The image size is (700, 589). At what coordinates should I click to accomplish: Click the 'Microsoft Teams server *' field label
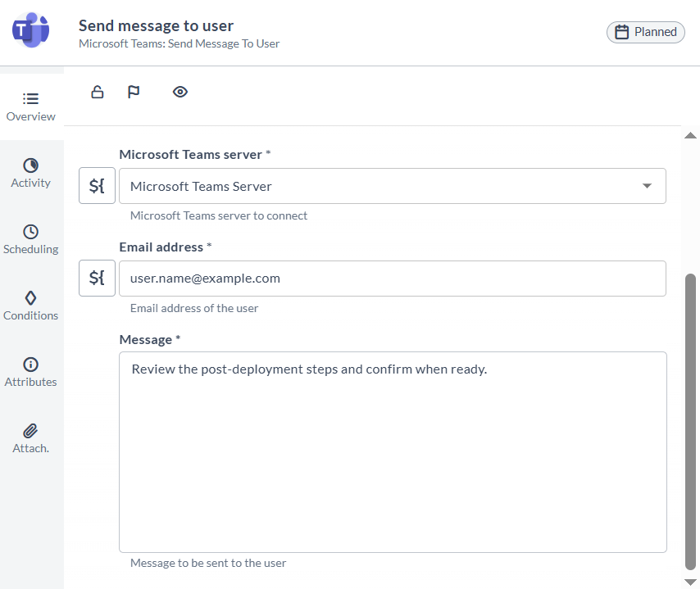click(195, 154)
